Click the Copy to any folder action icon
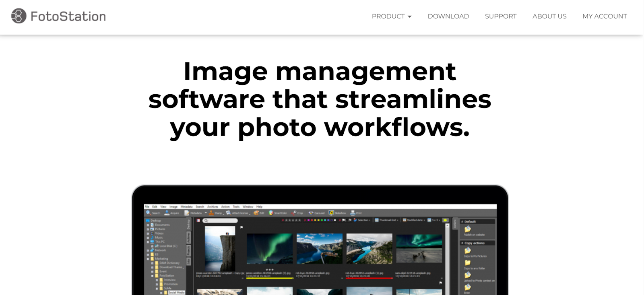Image resolution: width=644 pixels, height=295 pixels. tap(468, 263)
